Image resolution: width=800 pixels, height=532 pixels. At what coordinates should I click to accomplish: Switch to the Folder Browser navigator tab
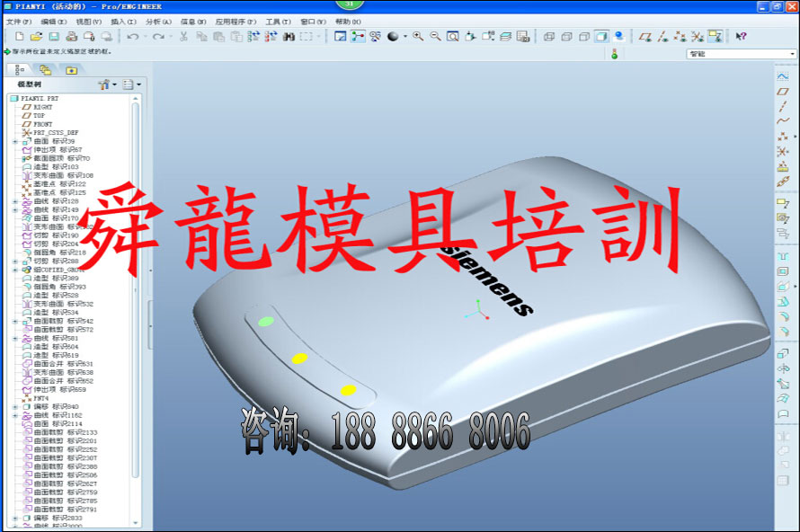point(45,70)
